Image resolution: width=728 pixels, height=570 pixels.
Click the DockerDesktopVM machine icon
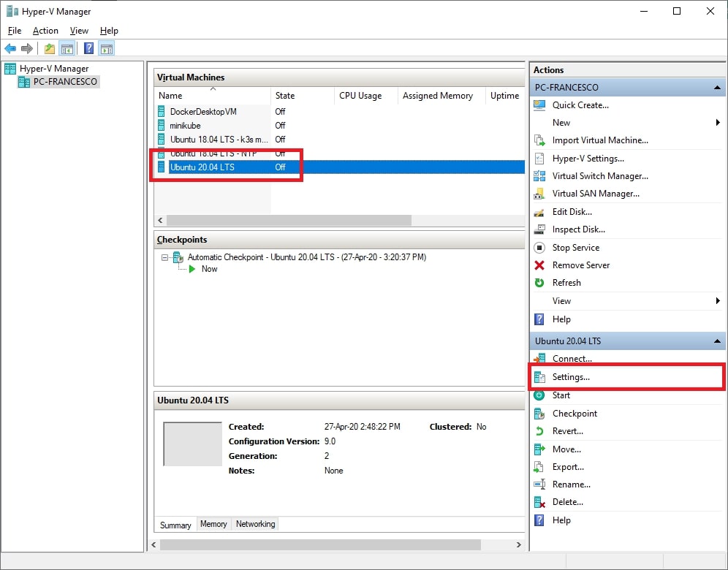pyautogui.click(x=161, y=111)
